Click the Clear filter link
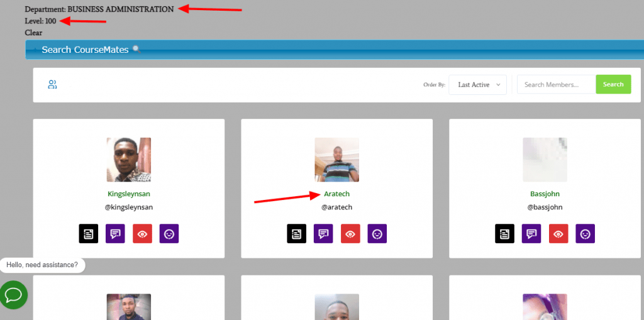This screenshot has width=644, height=320. [x=33, y=33]
